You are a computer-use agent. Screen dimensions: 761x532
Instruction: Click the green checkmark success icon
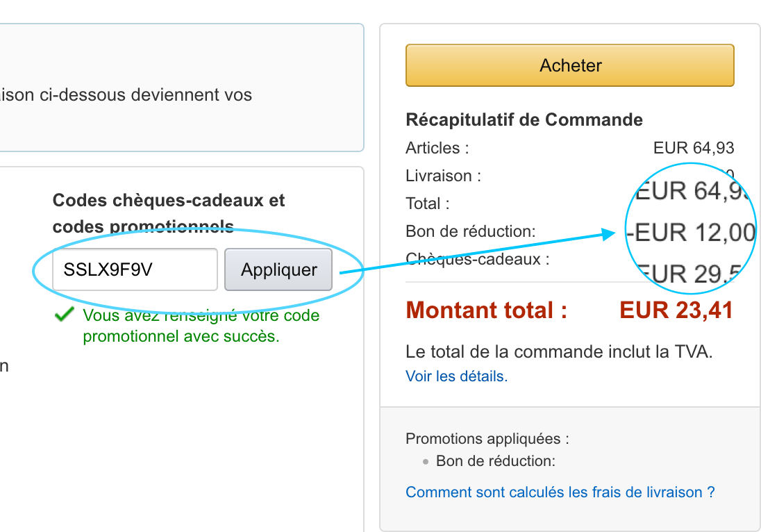64,315
